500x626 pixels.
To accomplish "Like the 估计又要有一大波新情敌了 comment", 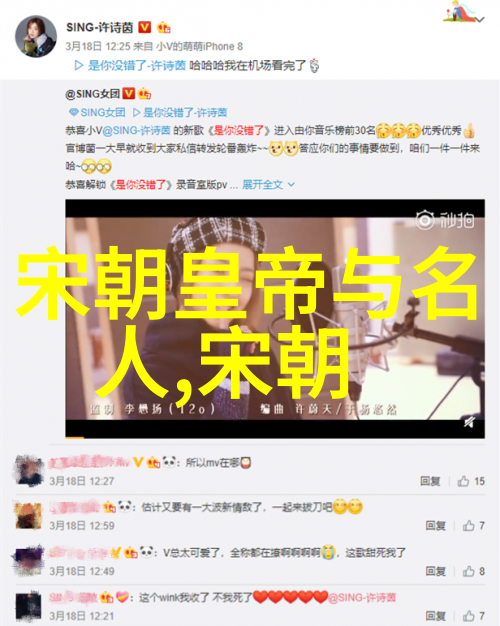I will (474, 526).
